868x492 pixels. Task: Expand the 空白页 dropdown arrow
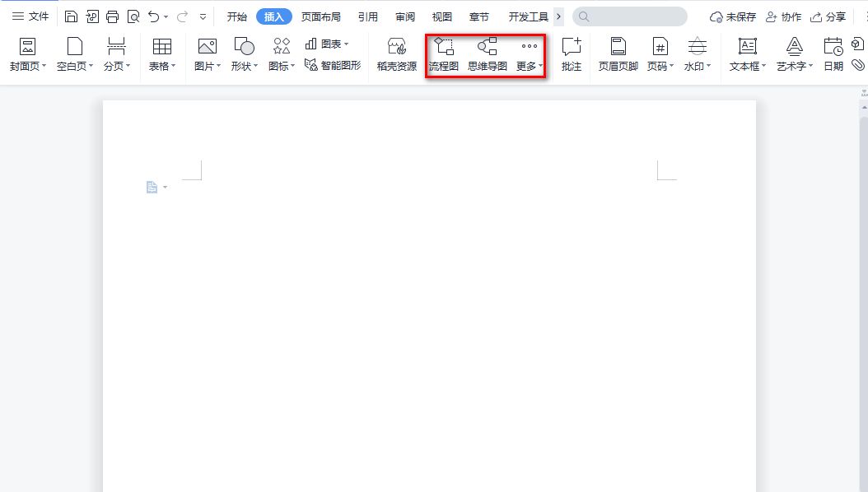click(91, 66)
